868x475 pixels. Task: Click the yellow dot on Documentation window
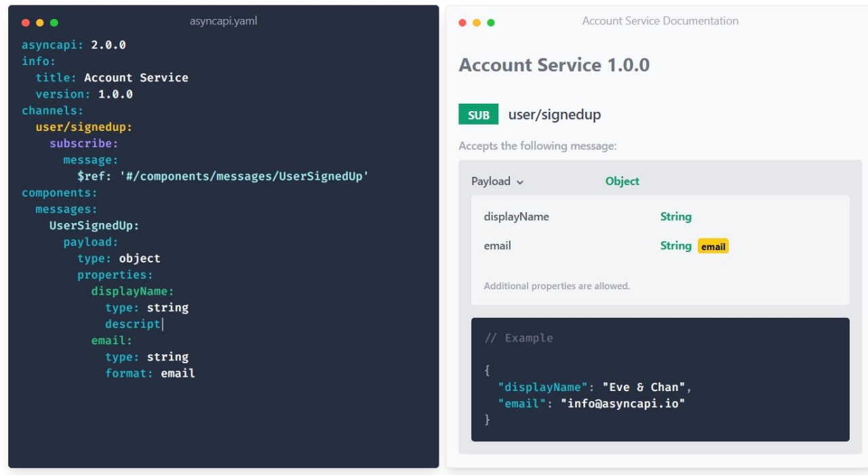tap(477, 22)
